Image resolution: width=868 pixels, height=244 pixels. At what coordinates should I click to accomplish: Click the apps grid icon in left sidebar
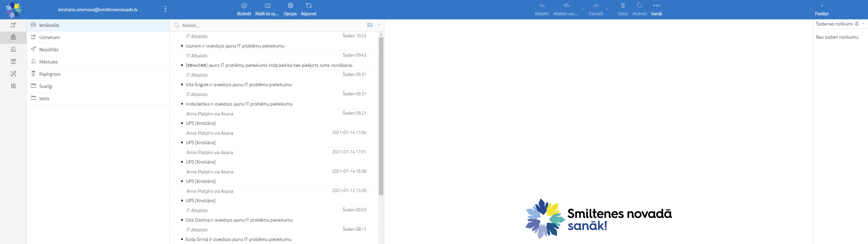point(13,86)
